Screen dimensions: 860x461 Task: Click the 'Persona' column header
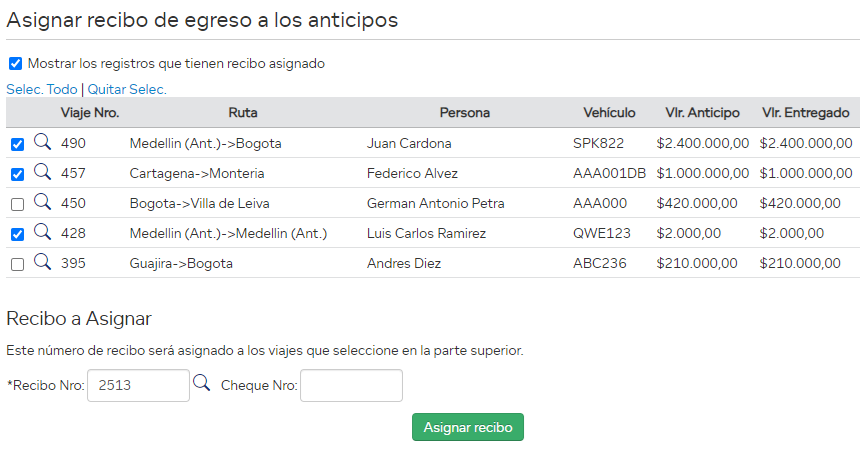pyautogui.click(x=464, y=113)
